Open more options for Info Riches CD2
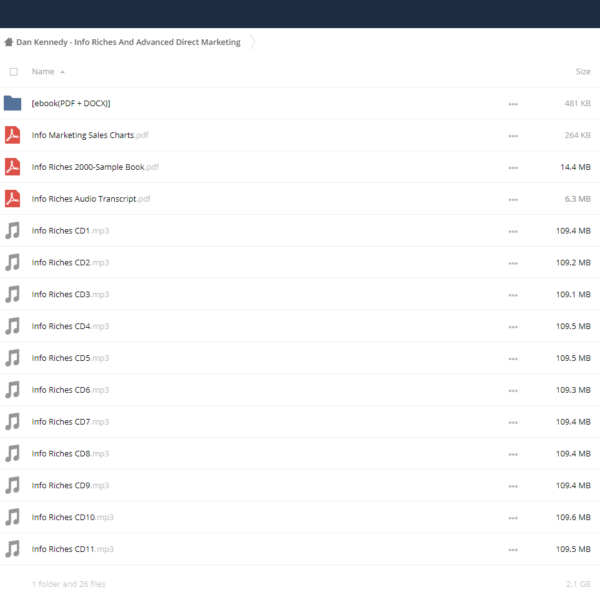 click(513, 263)
